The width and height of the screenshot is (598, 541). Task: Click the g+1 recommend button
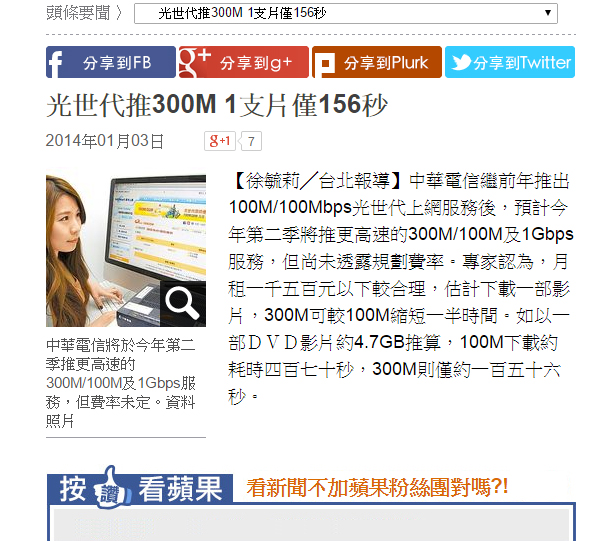220,141
